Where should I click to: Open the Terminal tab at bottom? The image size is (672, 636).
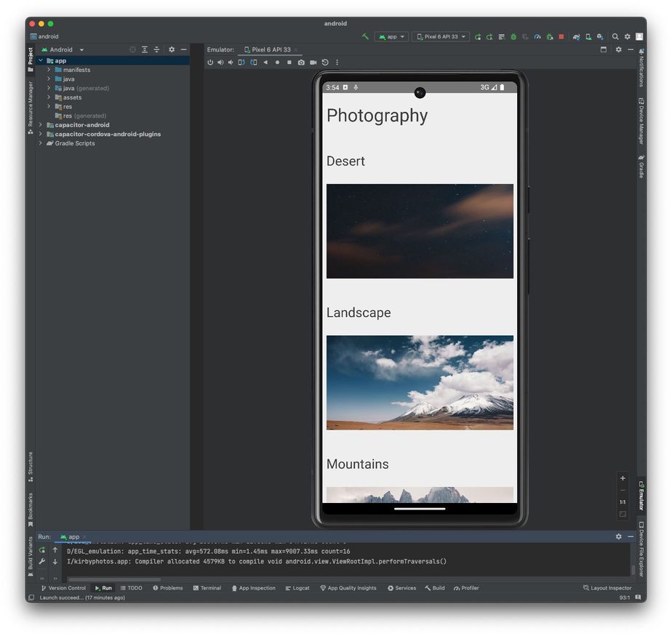point(207,588)
